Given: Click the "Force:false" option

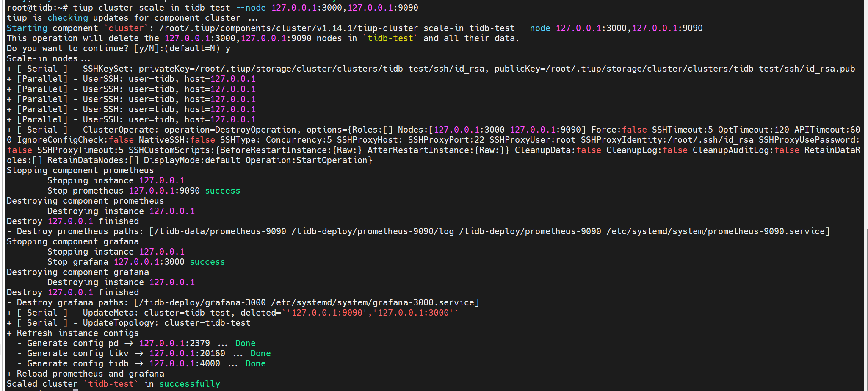Looking at the screenshot, I should point(619,130).
